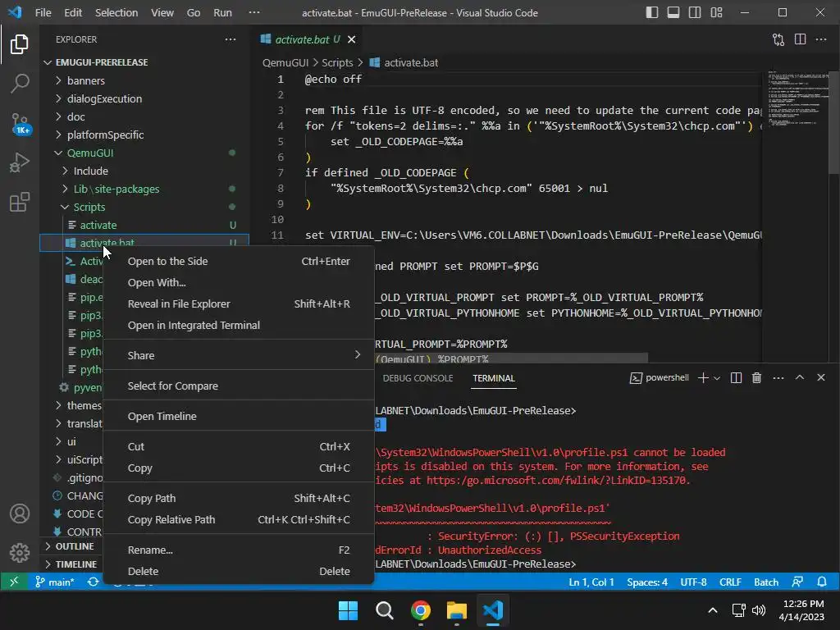This screenshot has width=840, height=630.
Task: Create a new terminal with plus icon
Action: pyautogui.click(x=703, y=377)
